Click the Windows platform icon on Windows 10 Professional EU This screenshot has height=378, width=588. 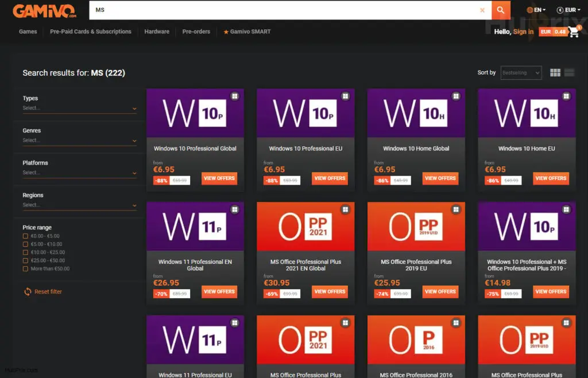tap(345, 96)
